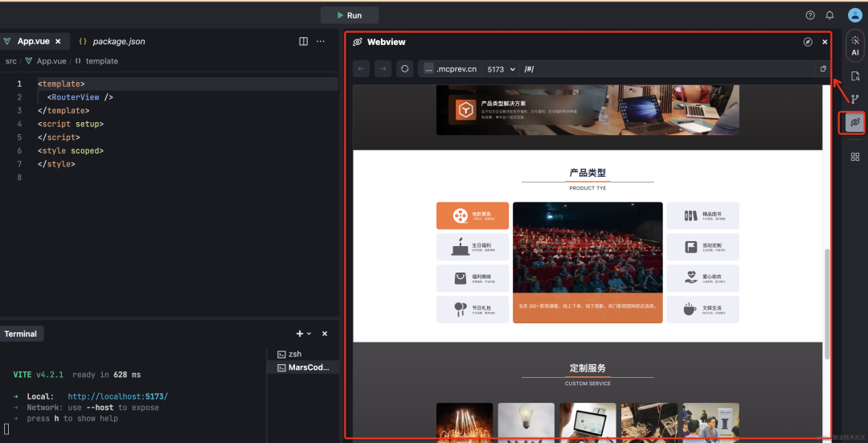Select the 活动定制 flag card
The height and width of the screenshot is (443, 868).
click(702, 247)
